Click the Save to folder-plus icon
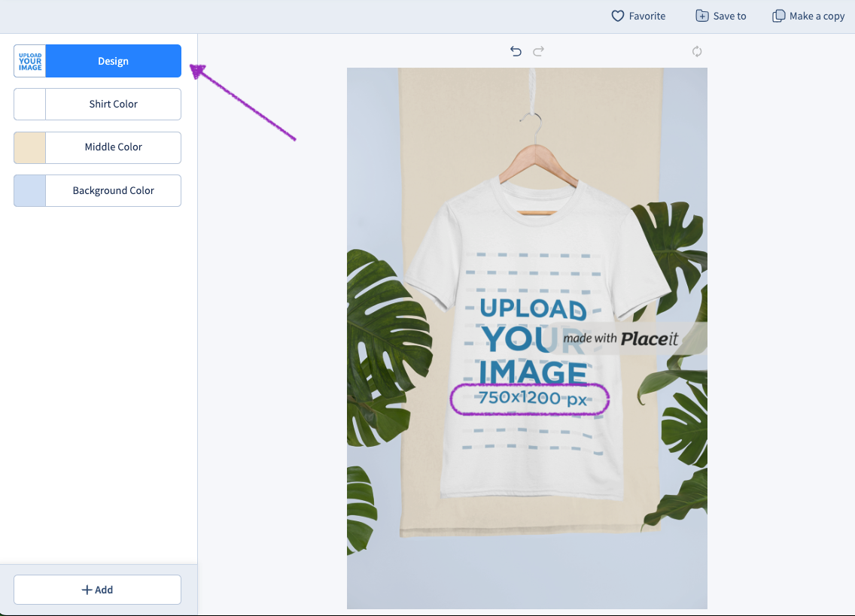 tap(701, 16)
